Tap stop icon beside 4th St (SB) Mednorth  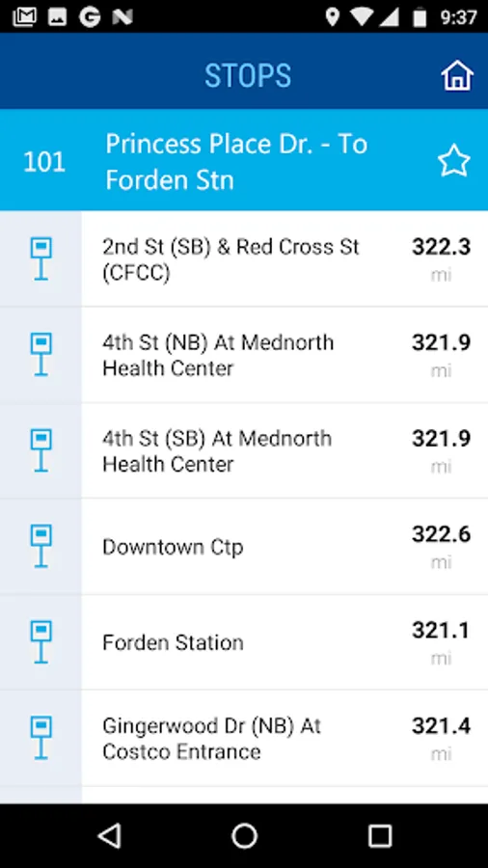[41, 450]
